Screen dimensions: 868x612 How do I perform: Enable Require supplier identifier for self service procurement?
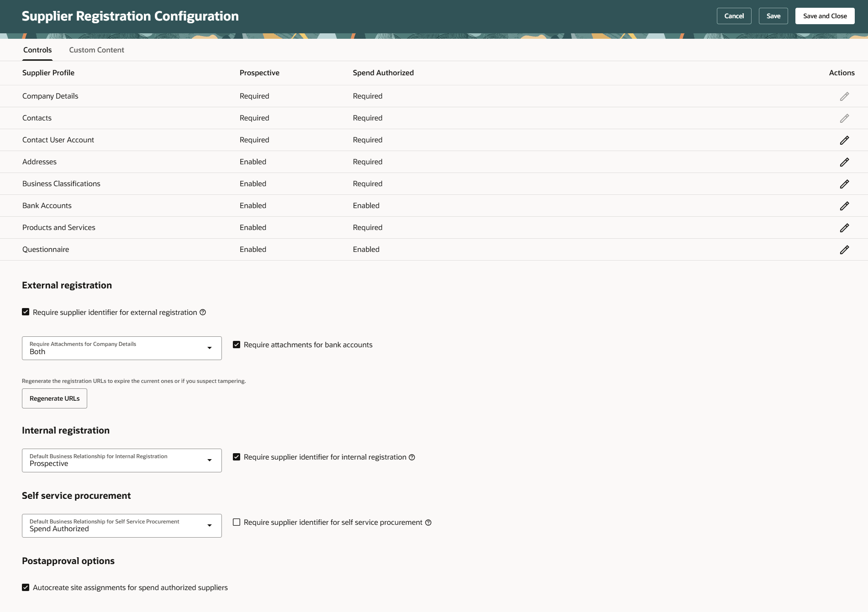(x=237, y=522)
